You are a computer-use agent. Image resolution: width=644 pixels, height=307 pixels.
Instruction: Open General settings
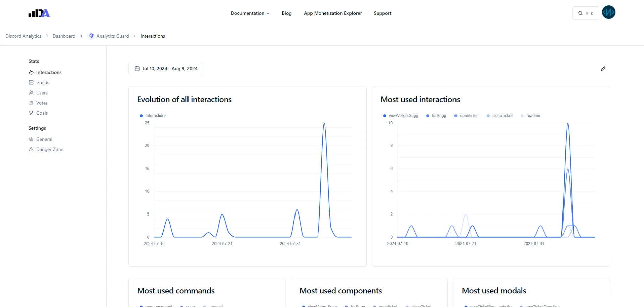pos(44,139)
